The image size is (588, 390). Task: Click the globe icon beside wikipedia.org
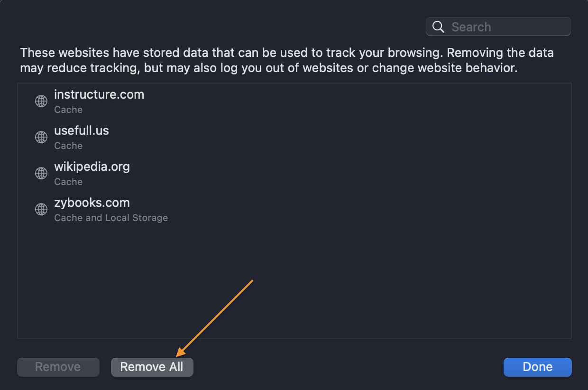[42, 173]
